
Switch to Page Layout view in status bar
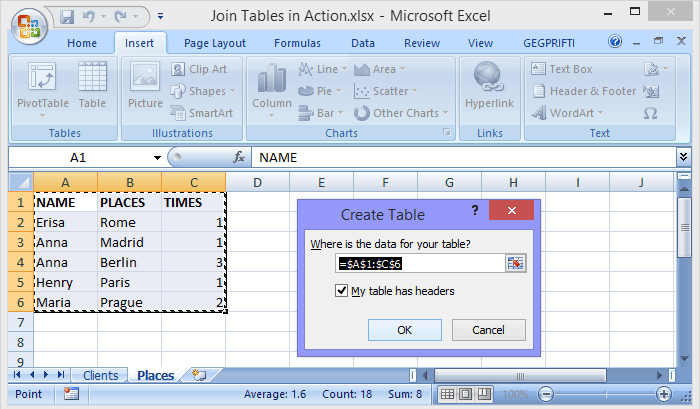(x=466, y=394)
